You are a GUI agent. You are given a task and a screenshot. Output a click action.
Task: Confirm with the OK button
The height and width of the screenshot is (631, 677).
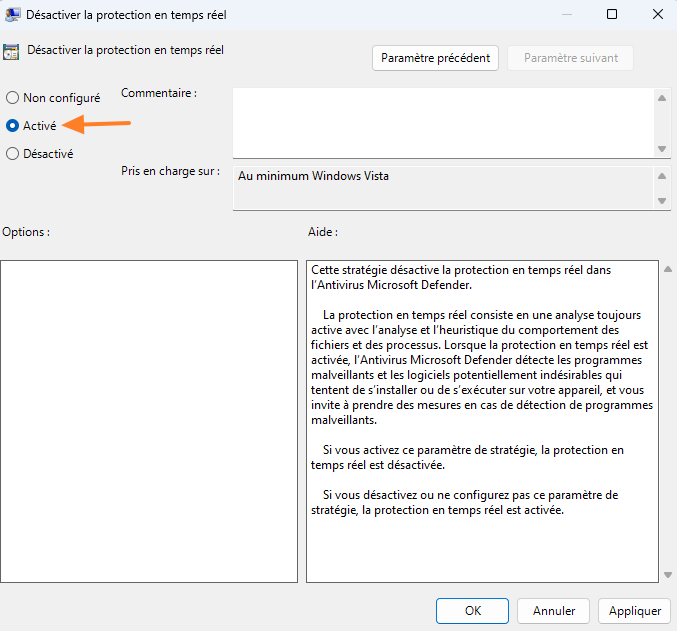pyautogui.click(x=472, y=610)
